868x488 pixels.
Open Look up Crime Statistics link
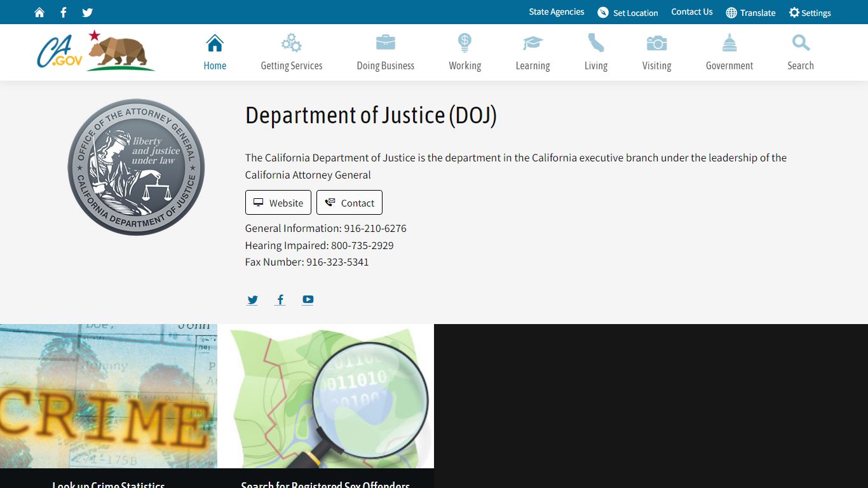pos(109,484)
